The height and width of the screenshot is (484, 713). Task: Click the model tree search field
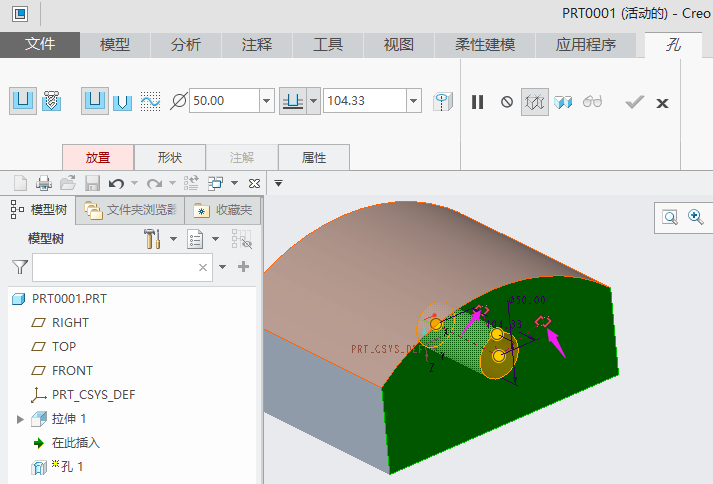pyautogui.click(x=122, y=267)
